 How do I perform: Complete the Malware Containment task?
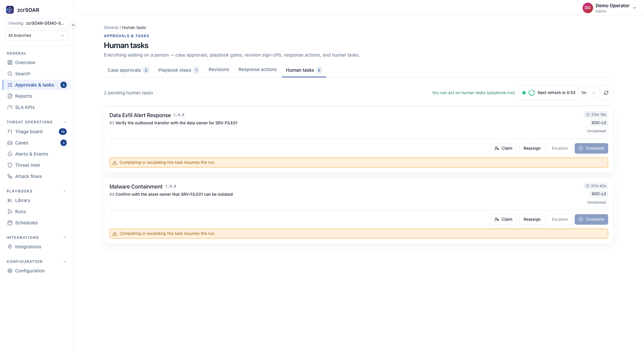(591, 219)
